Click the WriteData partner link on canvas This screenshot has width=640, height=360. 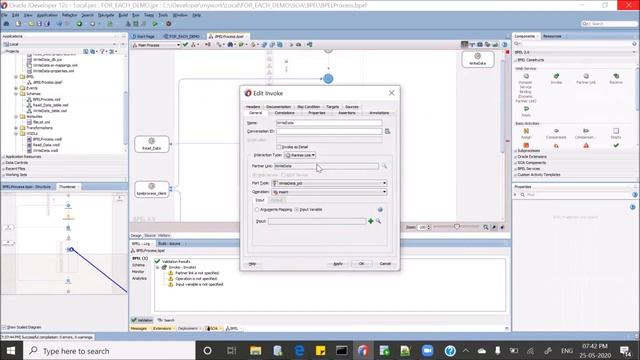(478, 59)
